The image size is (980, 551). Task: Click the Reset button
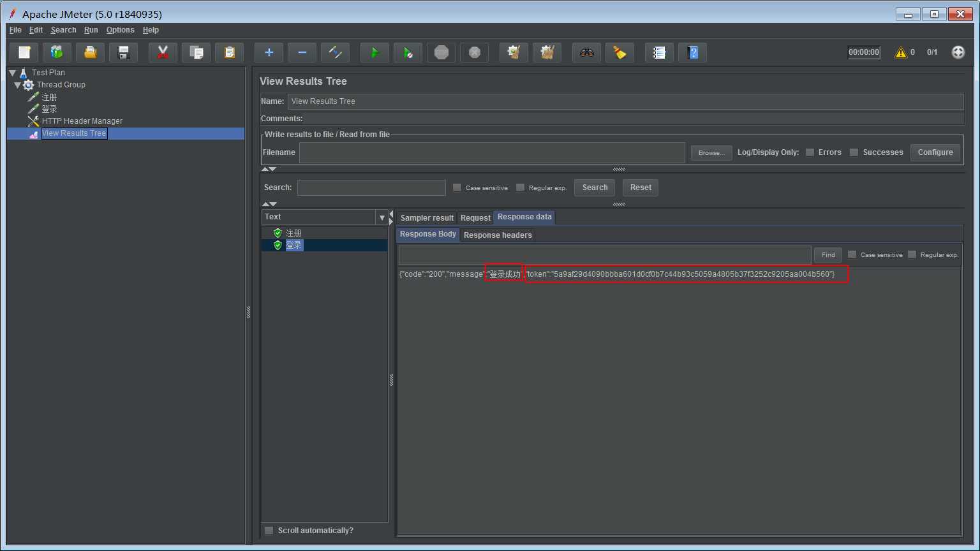pyautogui.click(x=641, y=187)
